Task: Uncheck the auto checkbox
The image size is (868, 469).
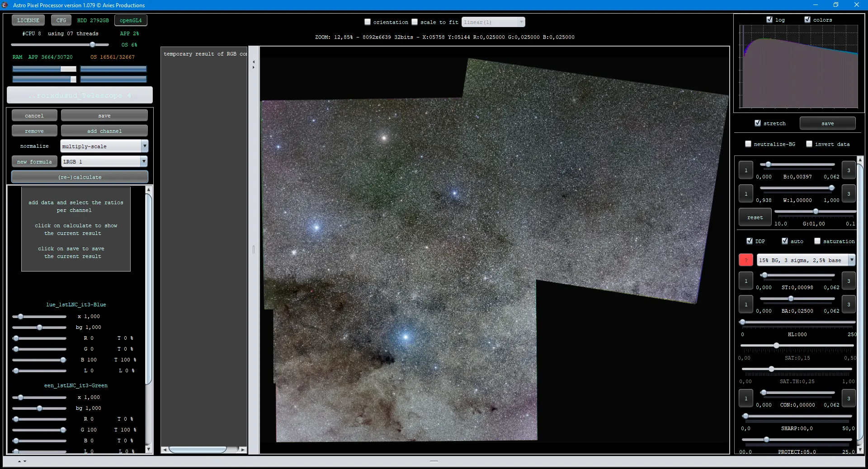Action: (785, 241)
